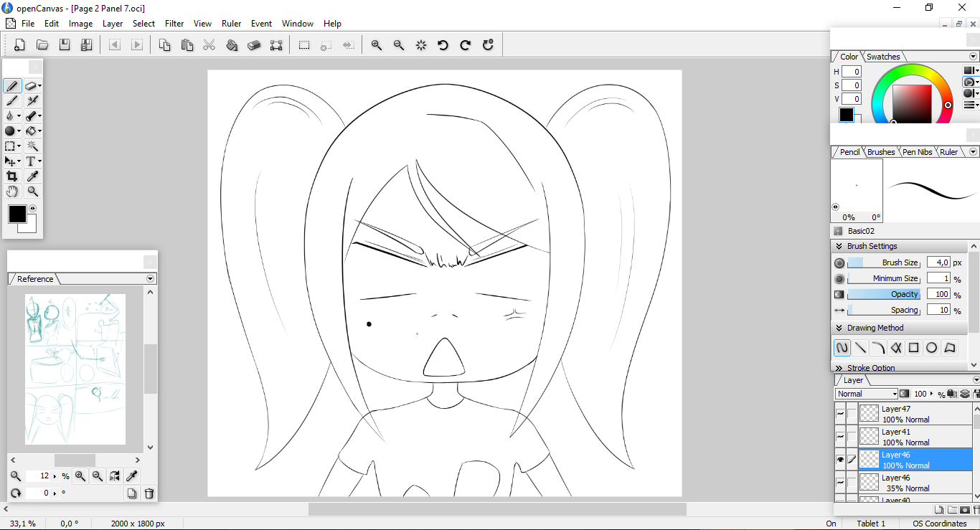The image size is (980, 530).
Task: Switch to the Swatches tab
Action: (x=883, y=57)
